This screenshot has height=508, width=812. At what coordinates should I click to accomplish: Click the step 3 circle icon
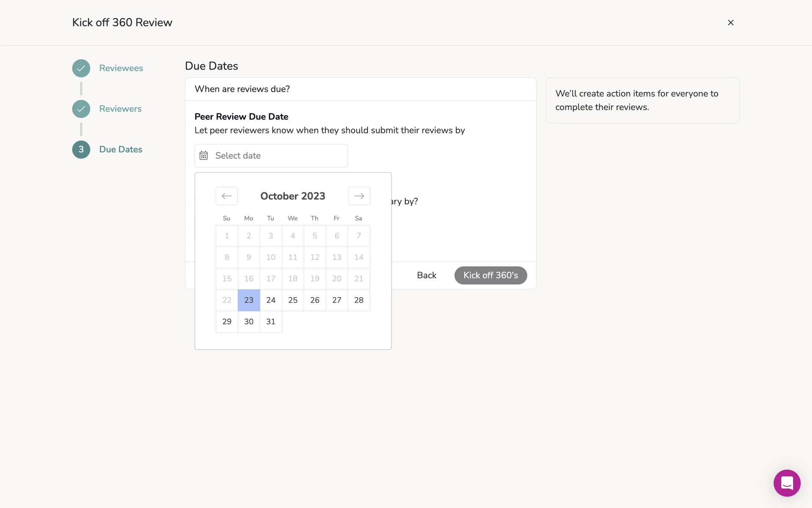click(81, 149)
